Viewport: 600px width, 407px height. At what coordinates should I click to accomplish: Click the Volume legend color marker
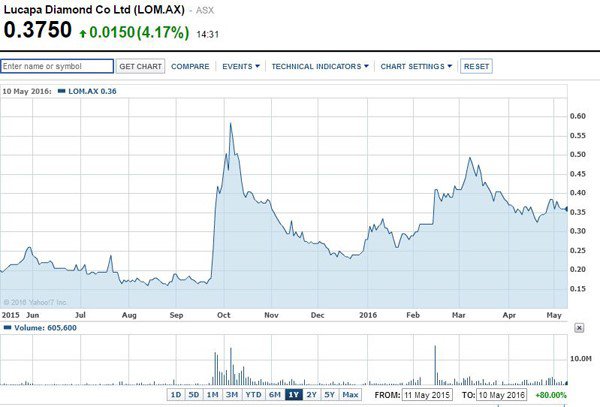7,327
